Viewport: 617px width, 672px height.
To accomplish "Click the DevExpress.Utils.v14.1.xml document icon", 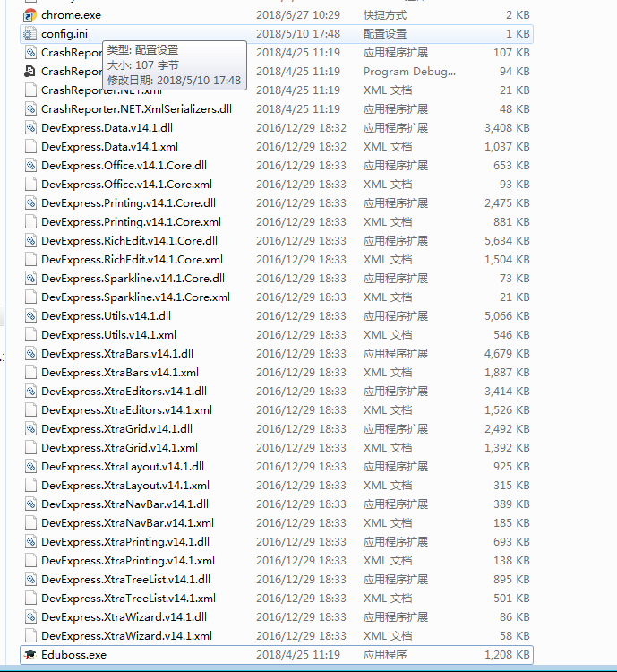I will point(30,335).
